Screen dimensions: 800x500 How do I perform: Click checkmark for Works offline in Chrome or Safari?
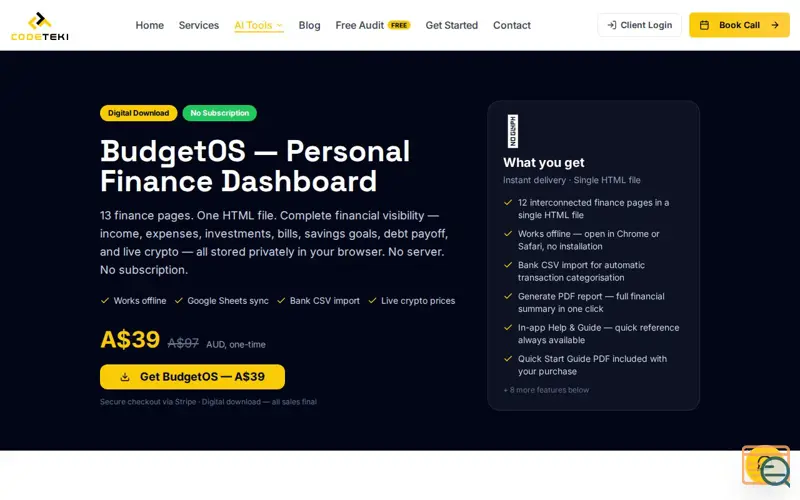(508, 234)
